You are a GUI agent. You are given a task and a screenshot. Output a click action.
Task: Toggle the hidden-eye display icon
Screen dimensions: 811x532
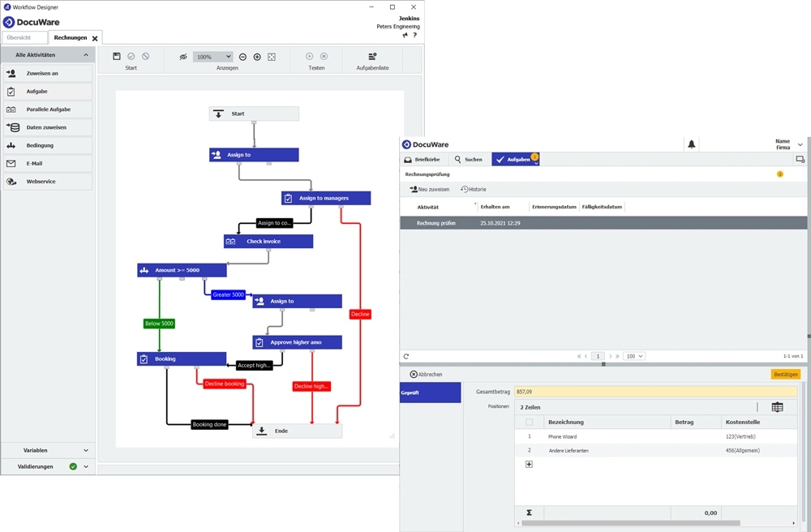(183, 57)
